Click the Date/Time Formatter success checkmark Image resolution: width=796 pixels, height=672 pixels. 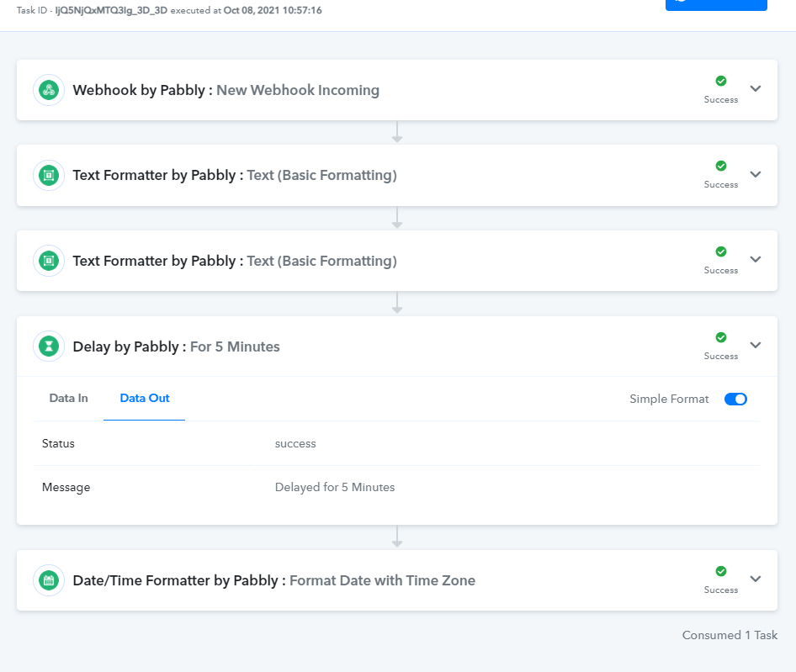click(x=721, y=571)
